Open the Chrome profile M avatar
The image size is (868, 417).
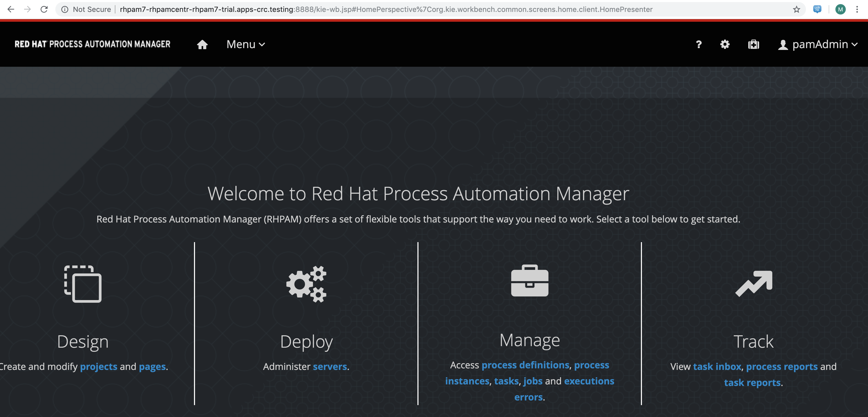840,9
